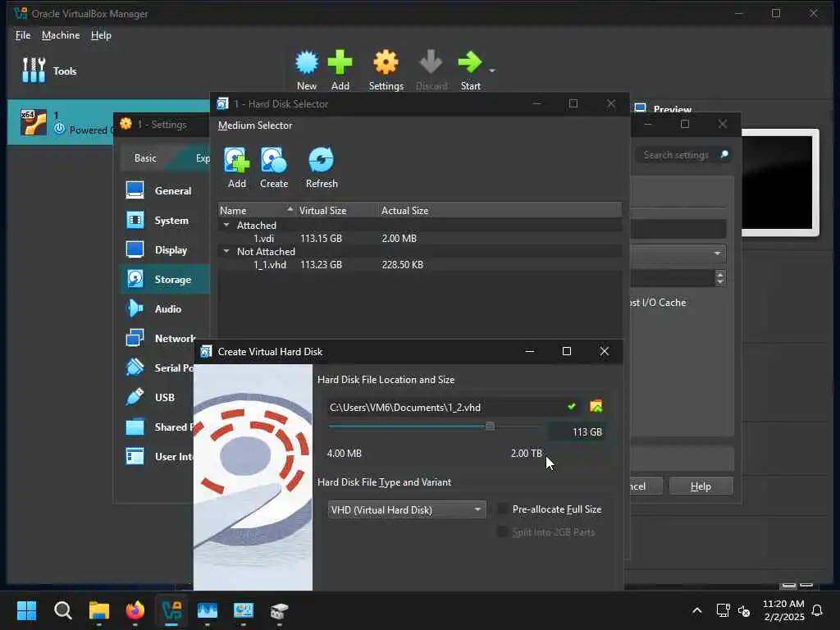Launch Firefox from the taskbar
Viewport: 840px width, 630px height.
135,610
